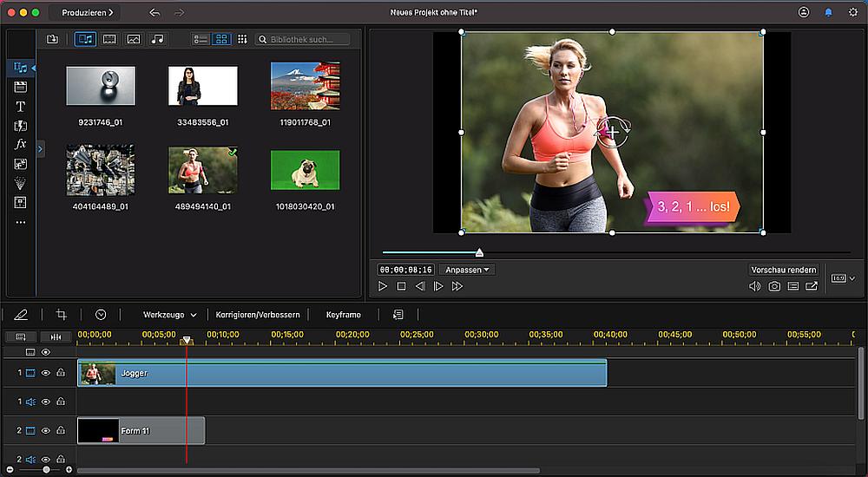Screen dimensions: 868x477
Task: Click Vorschau rendern button
Action: pos(783,270)
